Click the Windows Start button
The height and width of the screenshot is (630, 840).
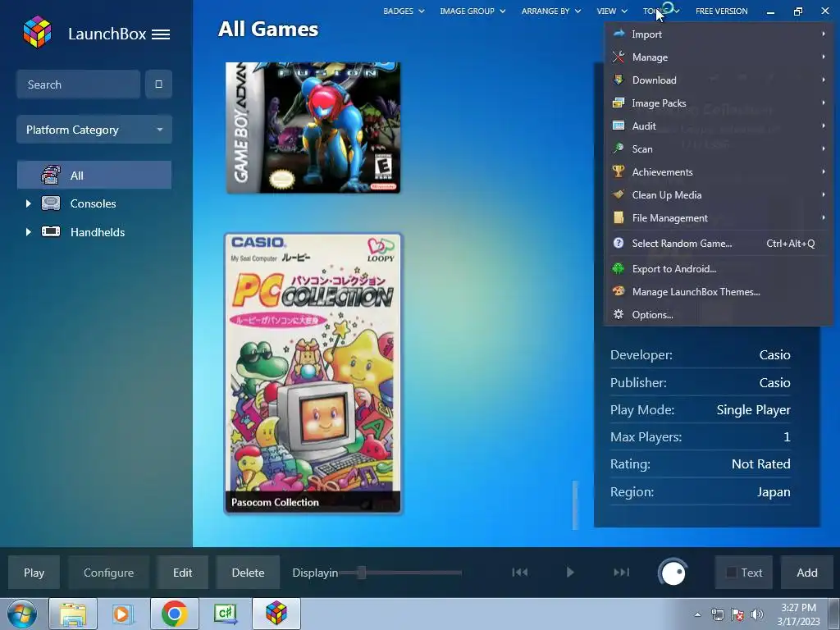21,614
